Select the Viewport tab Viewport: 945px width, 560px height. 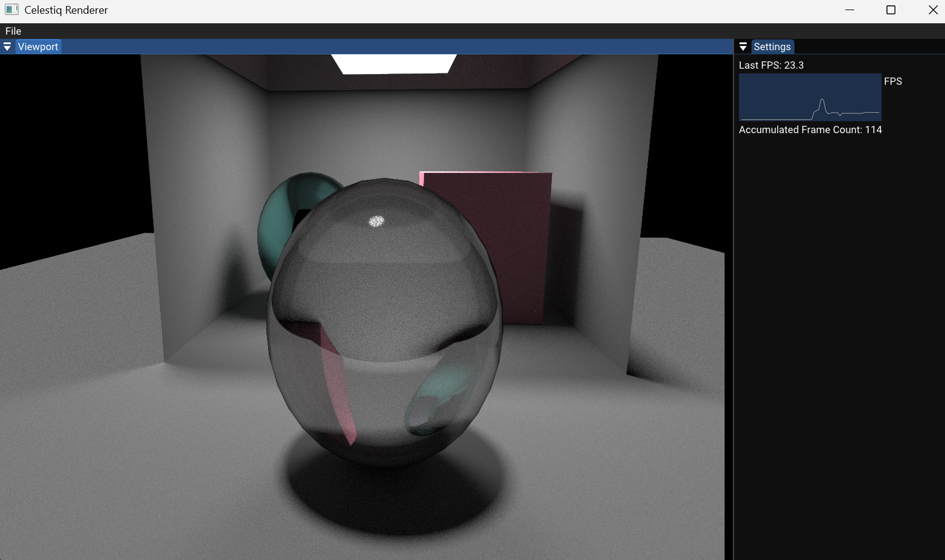(x=38, y=47)
